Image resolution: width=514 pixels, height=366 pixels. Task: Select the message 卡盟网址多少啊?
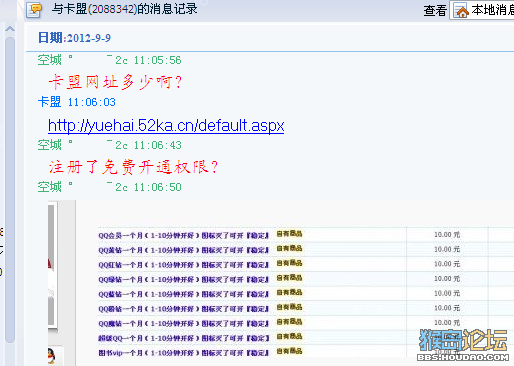click(x=115, y=82)
